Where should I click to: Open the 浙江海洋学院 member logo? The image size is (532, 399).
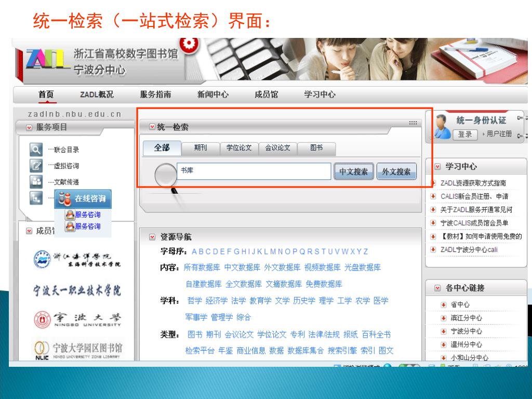[77, 260]
